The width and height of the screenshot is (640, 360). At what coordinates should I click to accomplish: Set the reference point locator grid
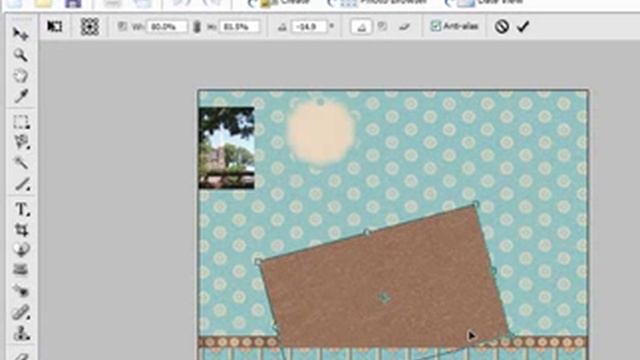click(x=89, y=27)
